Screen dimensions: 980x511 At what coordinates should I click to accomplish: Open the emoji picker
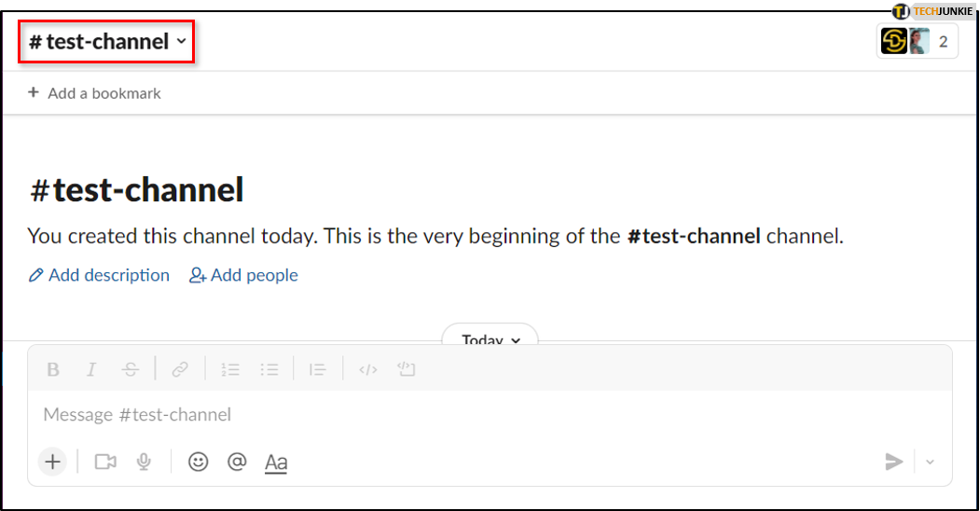point(198,462)
